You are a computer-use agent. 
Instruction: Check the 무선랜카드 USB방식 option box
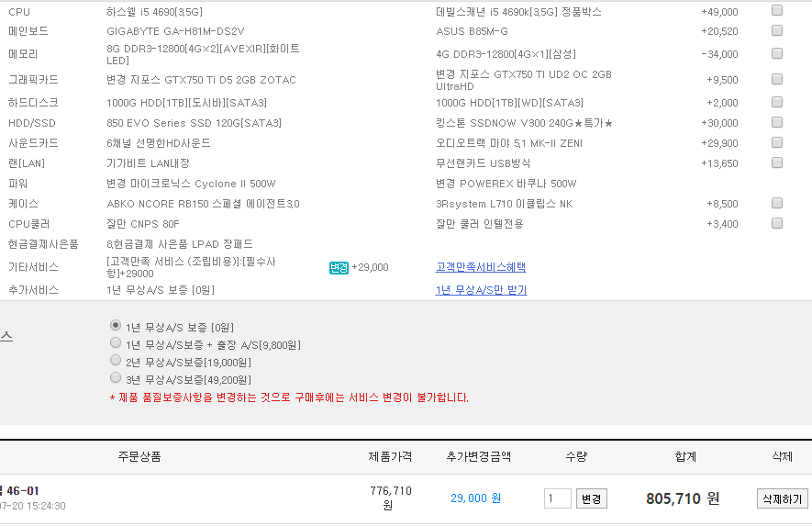(x=777, y=162)
